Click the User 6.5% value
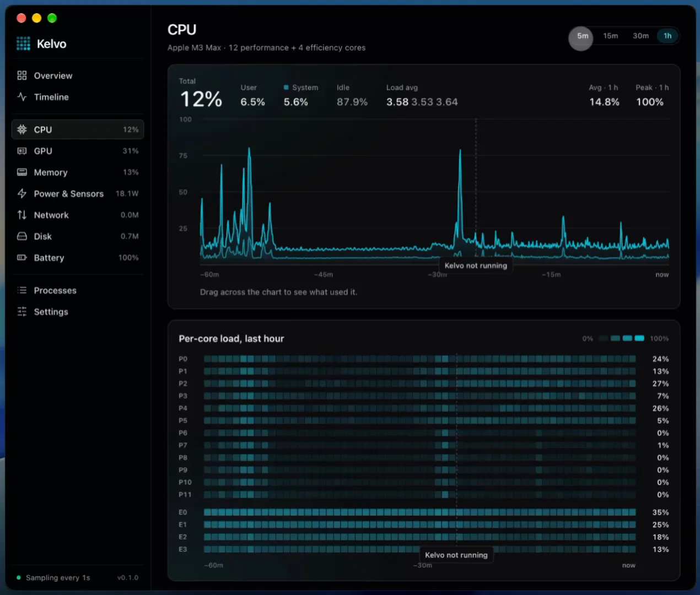 (252, 102)
